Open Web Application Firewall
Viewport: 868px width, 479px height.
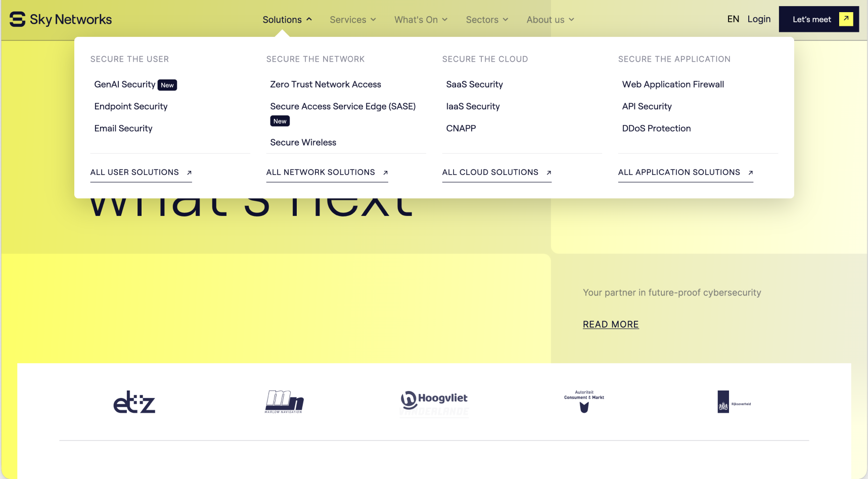673,84
